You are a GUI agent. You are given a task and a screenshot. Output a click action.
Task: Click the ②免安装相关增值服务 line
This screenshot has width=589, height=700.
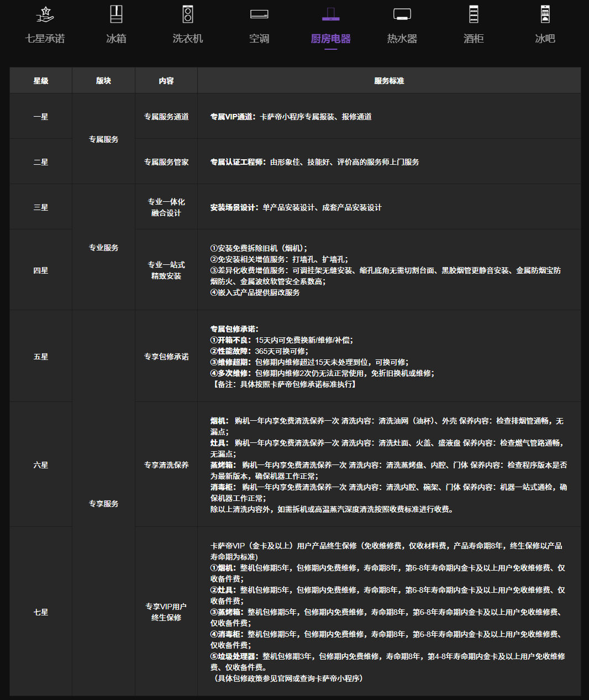coord(279,259)
